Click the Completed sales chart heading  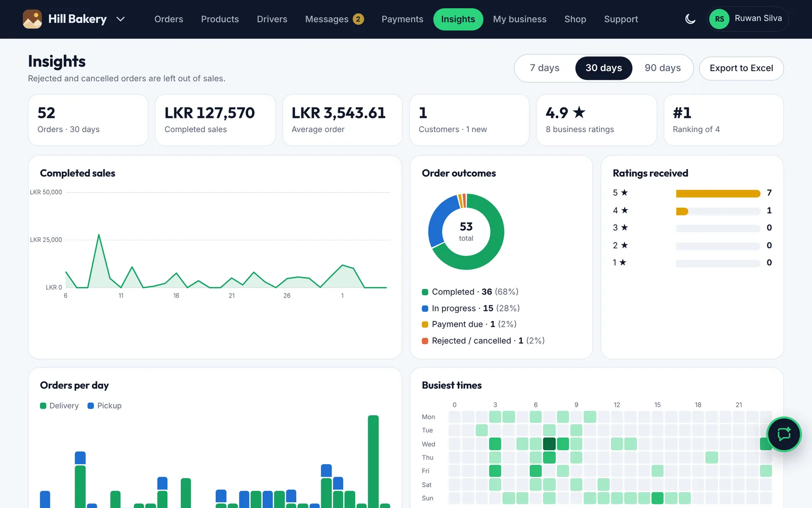click(x=78, y=173)
